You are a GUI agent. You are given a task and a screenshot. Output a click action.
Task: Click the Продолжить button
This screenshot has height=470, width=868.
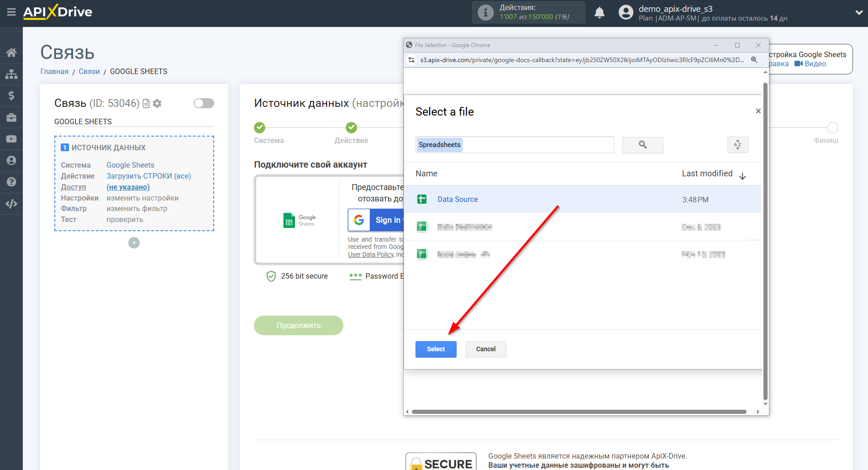coord(298,325)
